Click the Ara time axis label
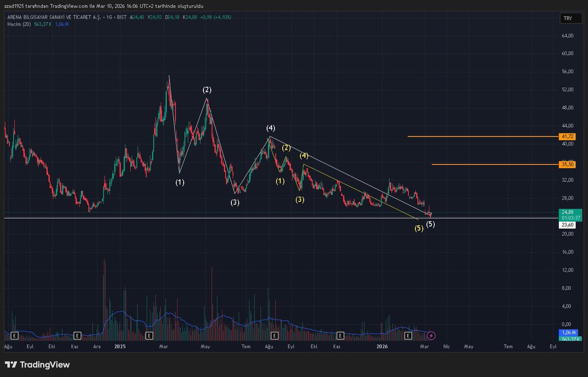The width and height of the screenshot is (588, 377). [x=98, y=347]
